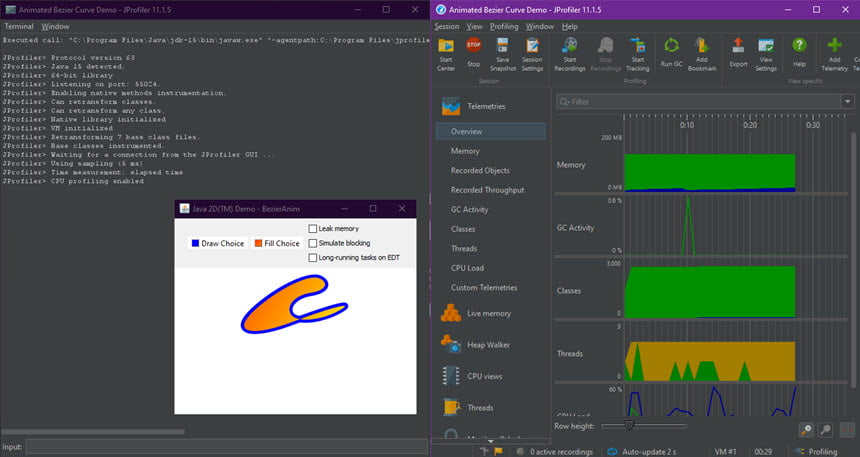Viewport: 860px width, 457px height.
Task: Open the View menu in JProfiler
Action: click(474, 26)
